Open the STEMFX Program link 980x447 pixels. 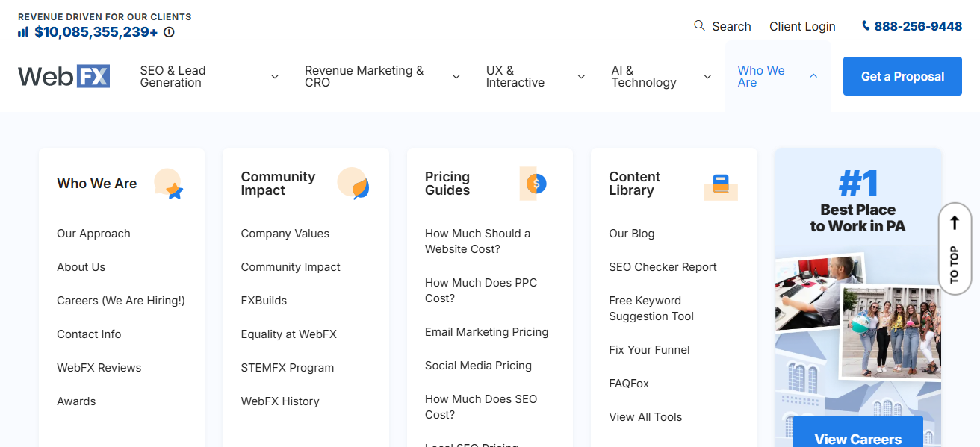tap(288, 368)
